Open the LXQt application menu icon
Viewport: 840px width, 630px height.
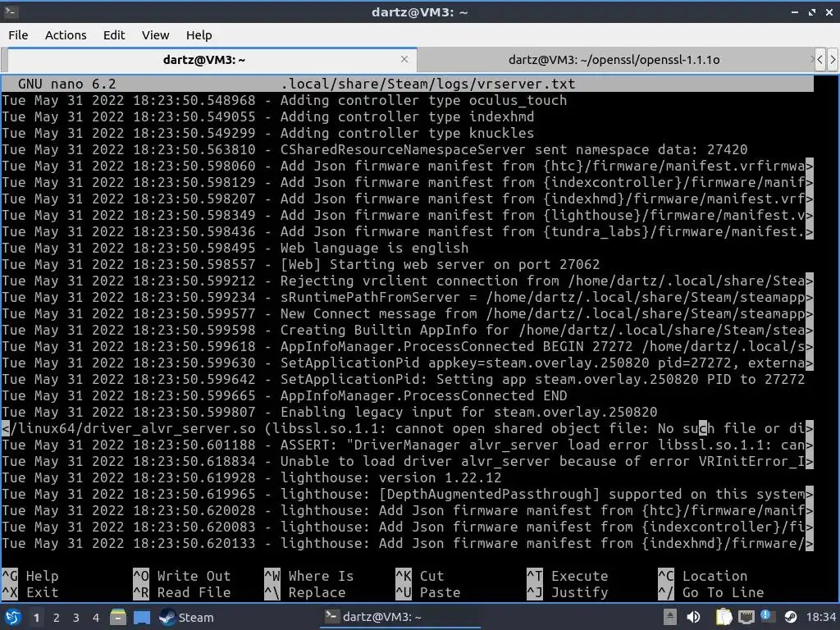coord(13,617)
